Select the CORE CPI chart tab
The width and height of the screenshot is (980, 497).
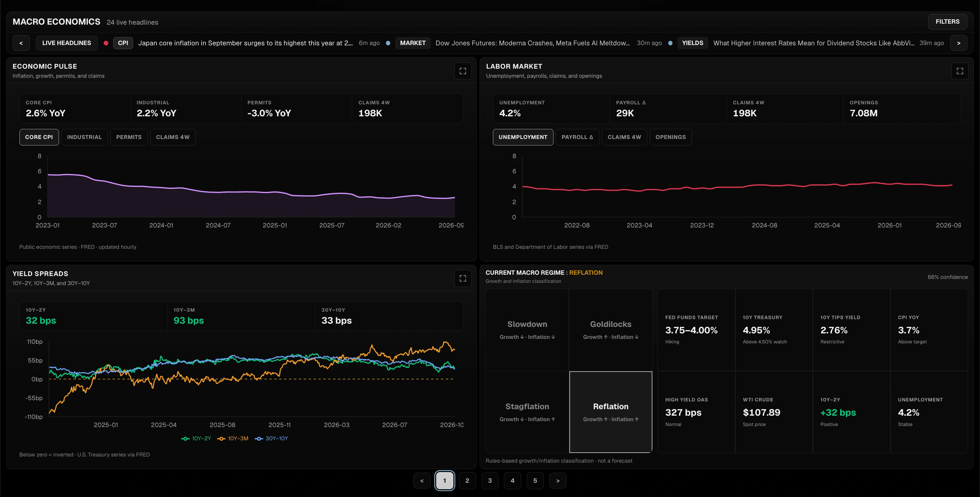click(x=39, y=137)
